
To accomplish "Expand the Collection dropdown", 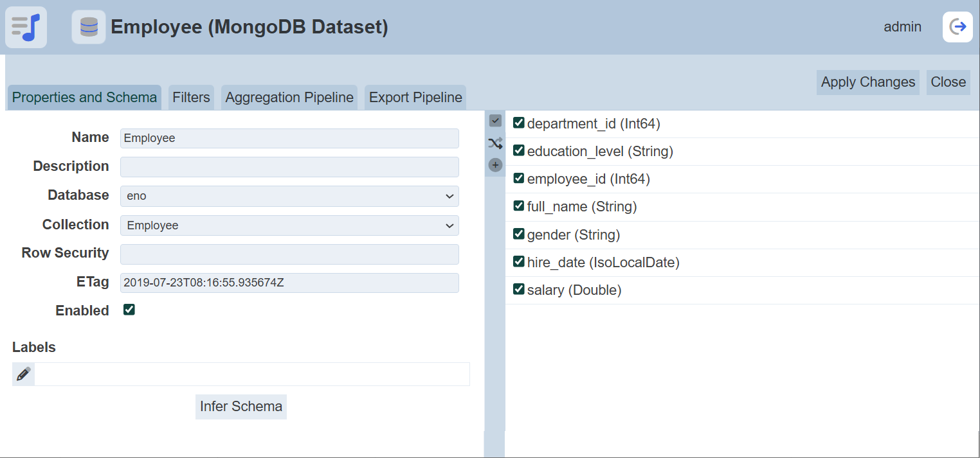I will click(x=289, y=225).
